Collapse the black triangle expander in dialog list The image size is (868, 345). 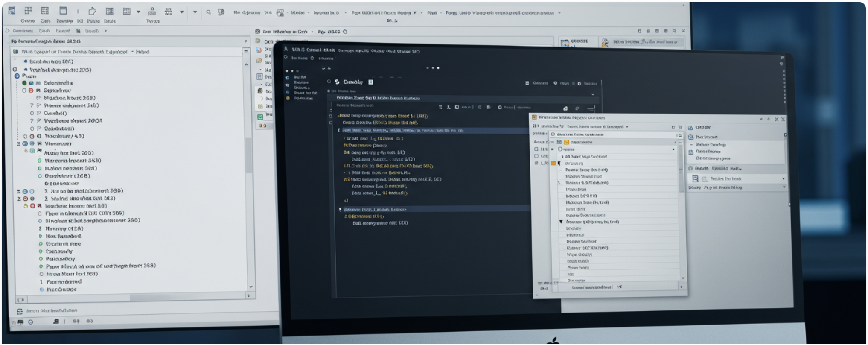561,222
